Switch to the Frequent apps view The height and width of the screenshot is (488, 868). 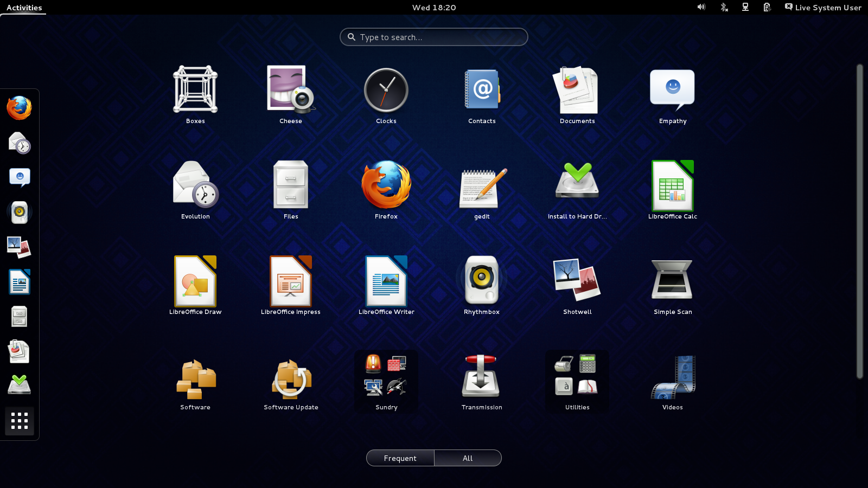click(x=400, y=458)
